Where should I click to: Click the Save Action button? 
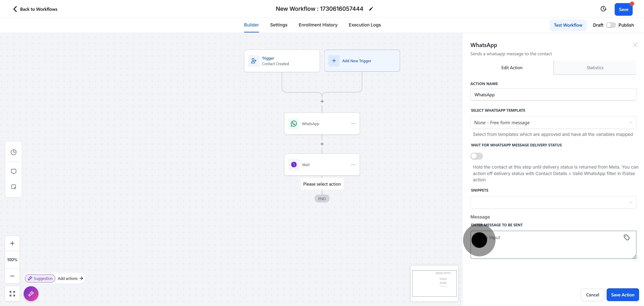(623, 295)
